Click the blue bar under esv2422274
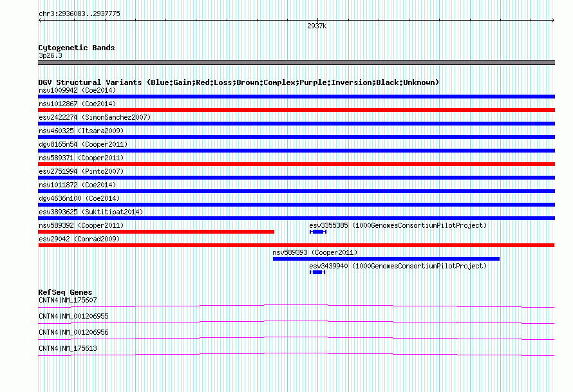 click(296, 124)
